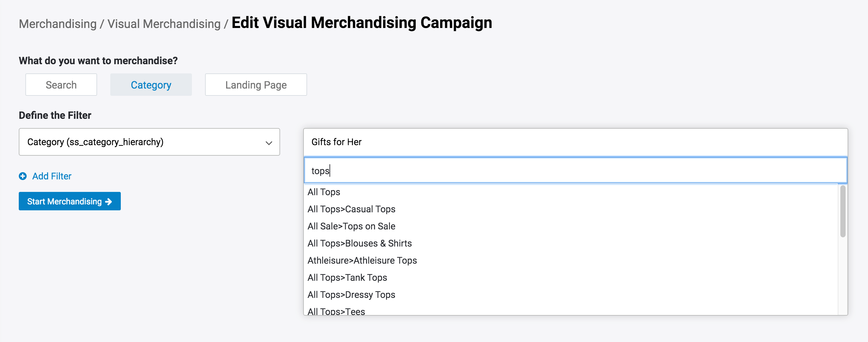The image size is (868, 342).
Task: Select All Tops>Dressy Tops
Action: pyautogui.click(x=351, y=295)
